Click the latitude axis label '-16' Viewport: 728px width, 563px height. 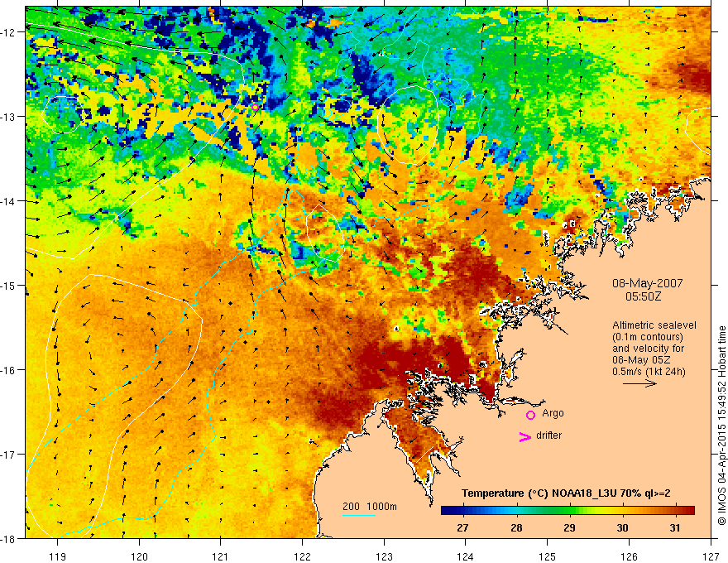click(x=8, y=370)
